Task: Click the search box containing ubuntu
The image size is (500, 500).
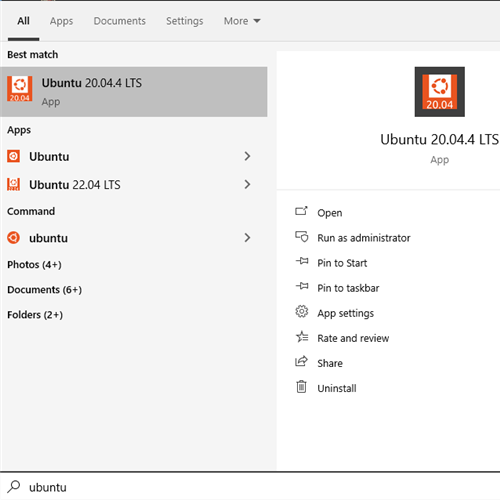Action: 250,487
